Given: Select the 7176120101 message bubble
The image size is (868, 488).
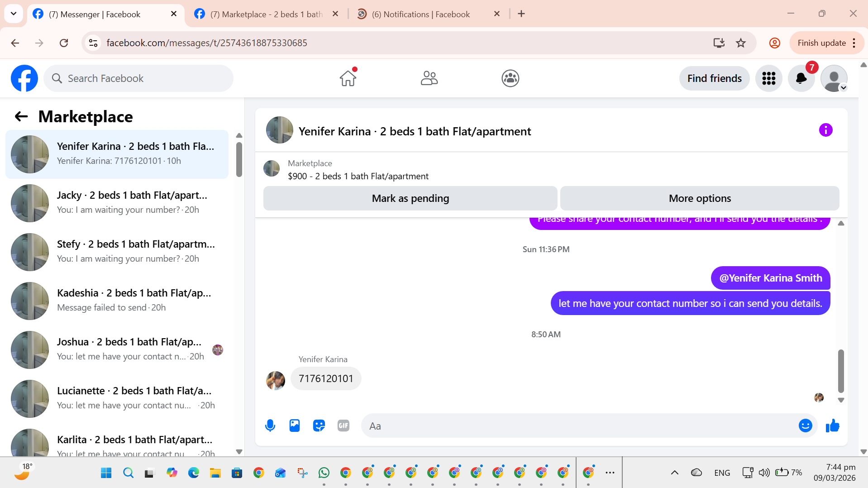Looking at the screenshot, I should pyautogui.click(x=326, y=378).
